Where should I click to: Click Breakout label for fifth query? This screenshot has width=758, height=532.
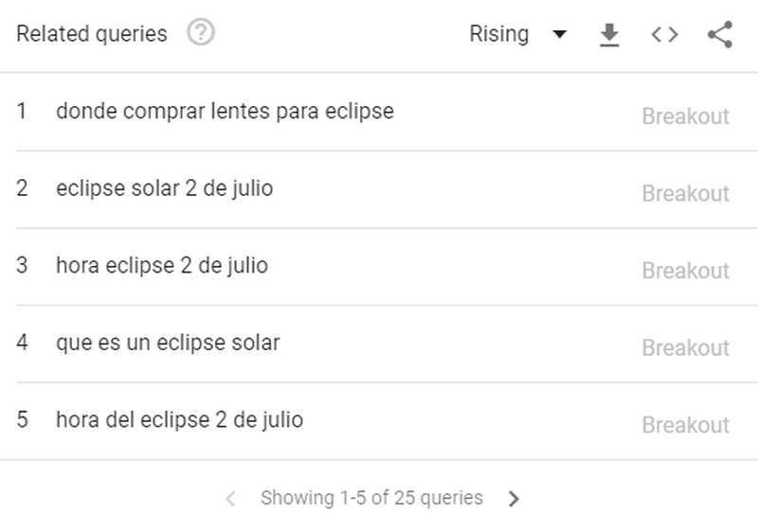(x=685, y=425)
